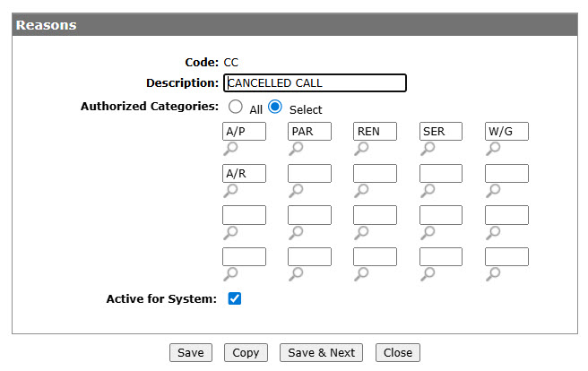This screenshot has width=588, height=371.
Task: Click lookup icon below empty field beside A/R
Action: point(296,191)
